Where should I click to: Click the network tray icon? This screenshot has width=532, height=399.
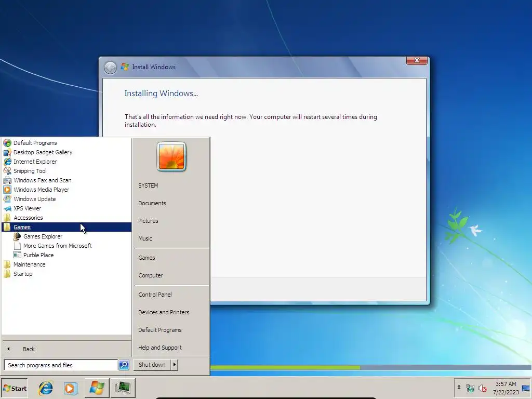tap(470, 388)
